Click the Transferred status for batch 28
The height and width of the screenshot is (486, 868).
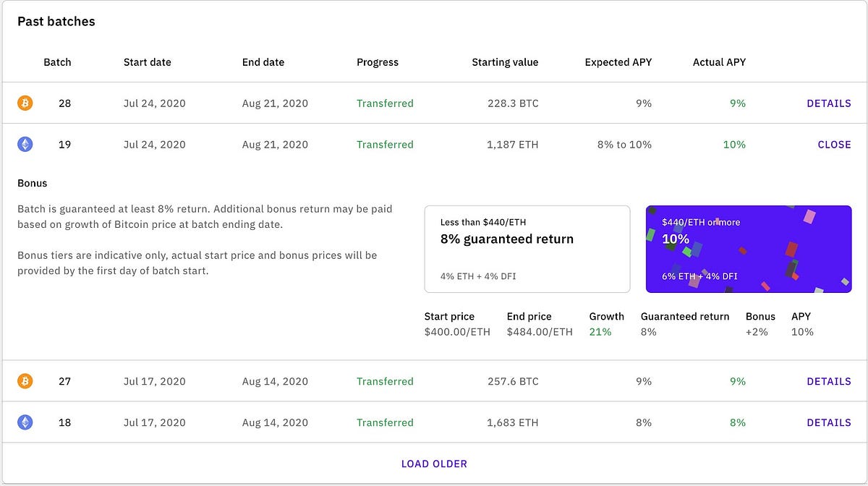(385, 103)
